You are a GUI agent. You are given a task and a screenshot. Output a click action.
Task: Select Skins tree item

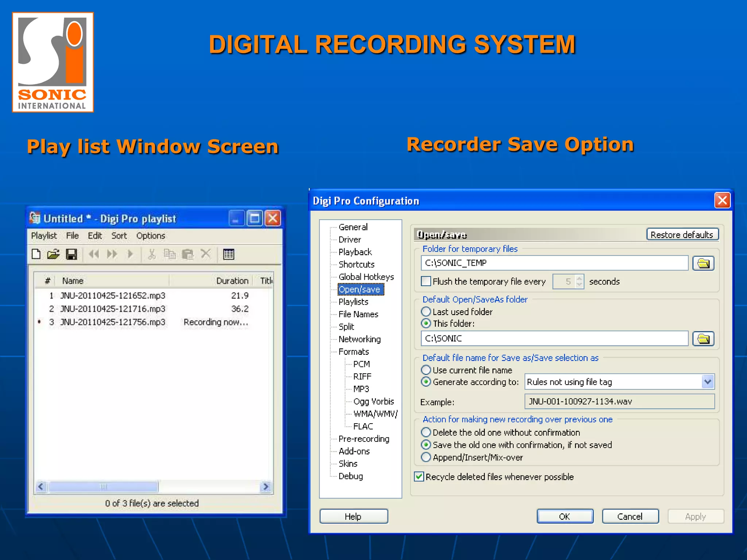(x=348, y=463)
